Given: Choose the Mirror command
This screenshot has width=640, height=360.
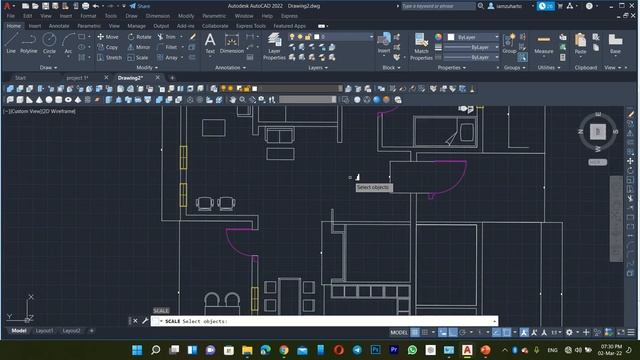Looking at the screenshot, I should [x=139, y=47].
